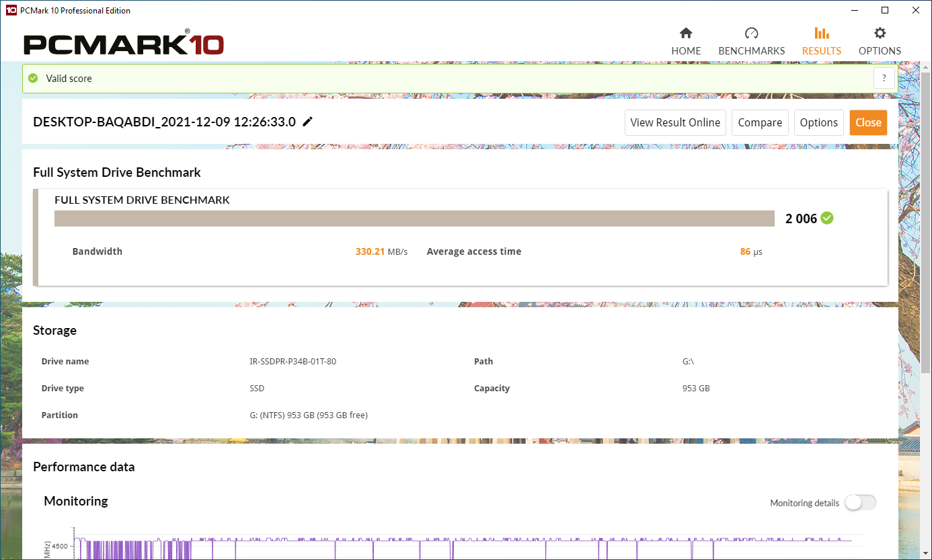Toggle the Monitoring details switch

[861, 503]
